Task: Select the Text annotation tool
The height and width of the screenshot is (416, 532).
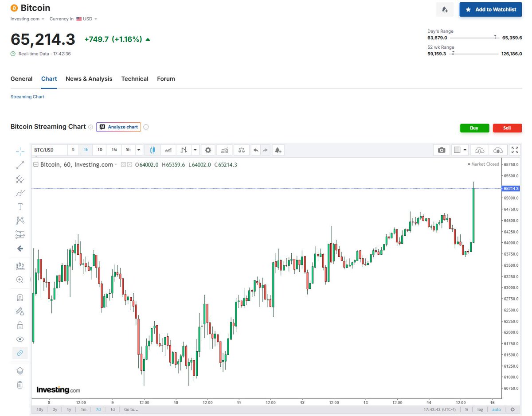Action: coord(20,206)
